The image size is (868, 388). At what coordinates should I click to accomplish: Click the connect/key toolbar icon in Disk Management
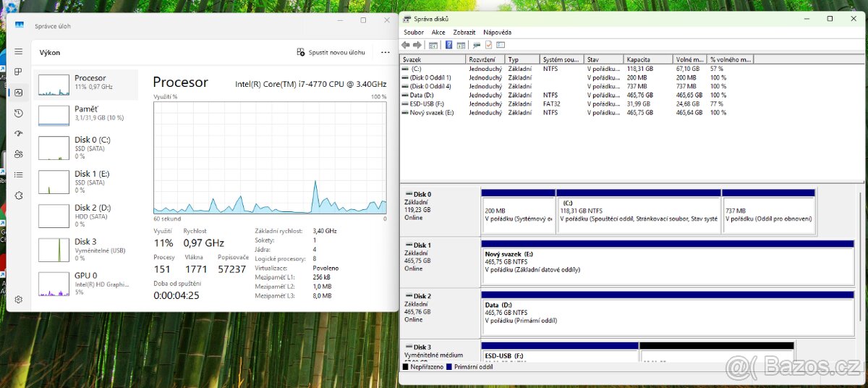[477, 45]
